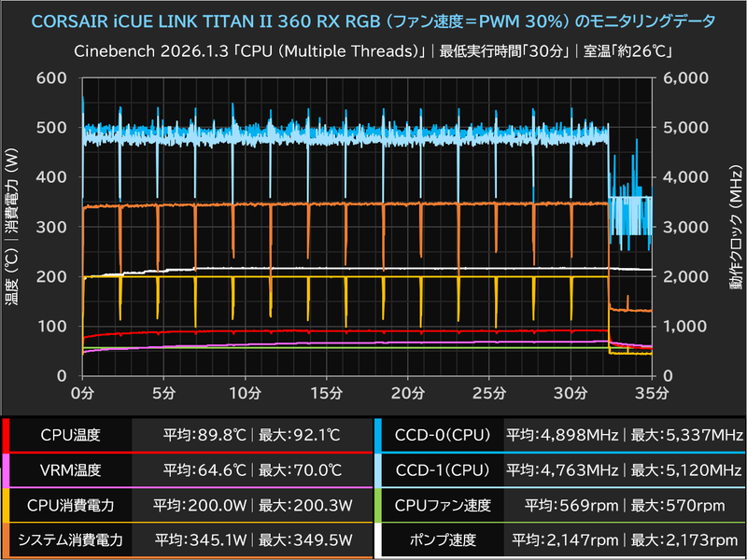Click the pump speed value 平均:2,147rpm | 最大:2,173rpm

[x=625, y=540]
